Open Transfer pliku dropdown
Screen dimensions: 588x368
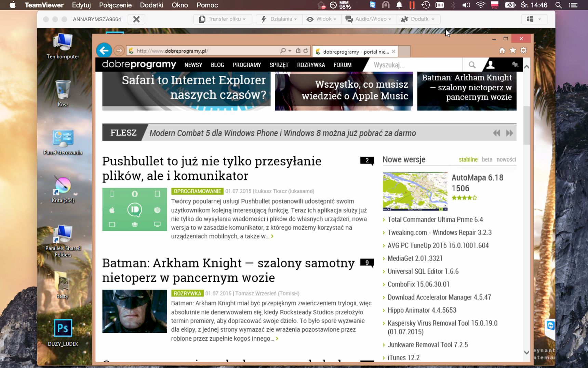click(x=223, y=19)
